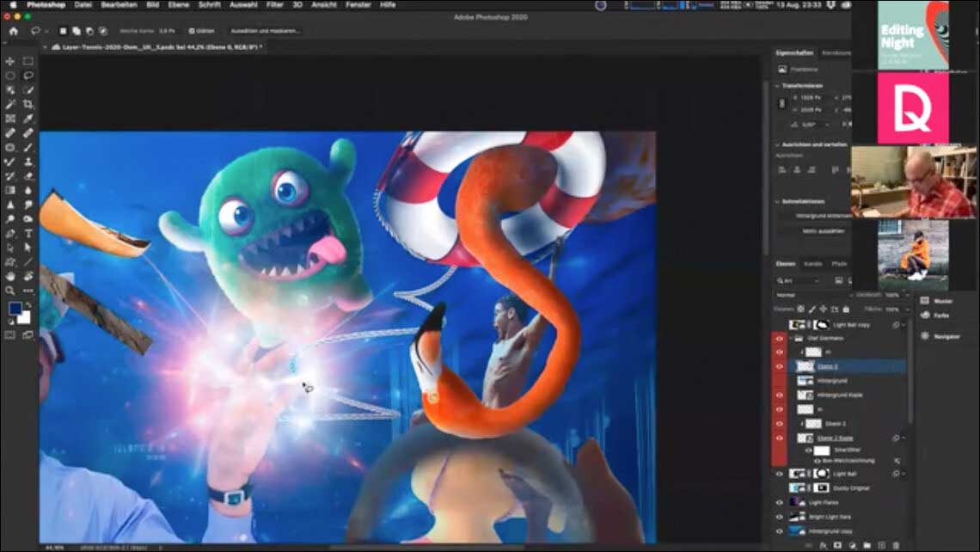Select the Crop tool
980x552 pixels.
(x=28, y=104)
